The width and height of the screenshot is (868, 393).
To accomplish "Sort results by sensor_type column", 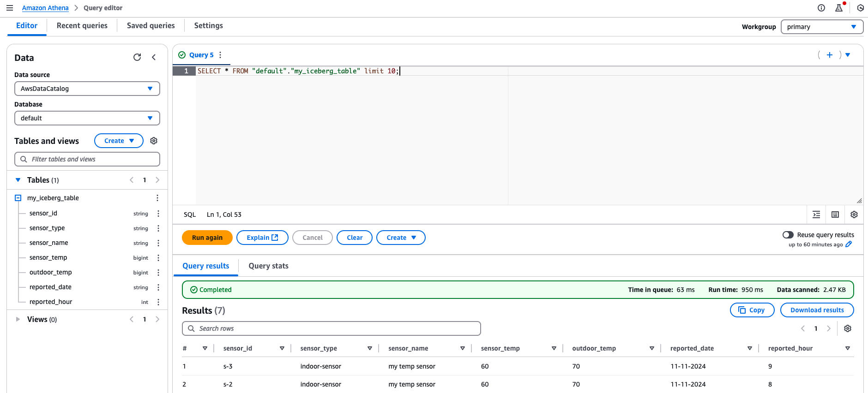I will 370,348.
